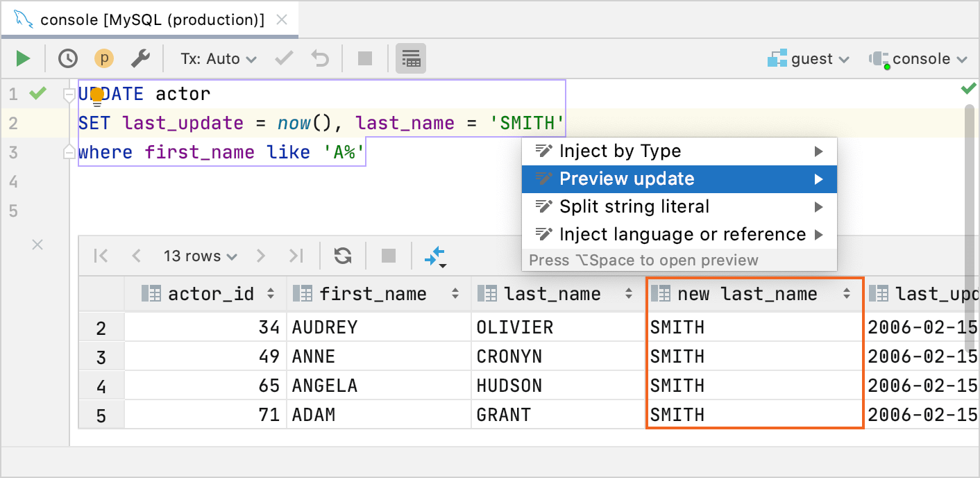Click the last_upd column header
This screenshot has width=980, height=478.
click(923, 294)
